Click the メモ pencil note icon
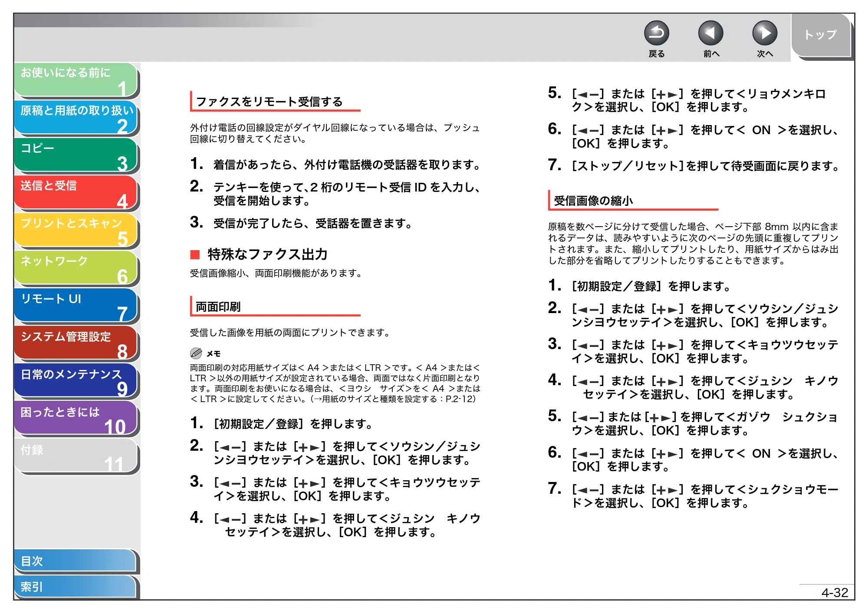 point(196,353)
